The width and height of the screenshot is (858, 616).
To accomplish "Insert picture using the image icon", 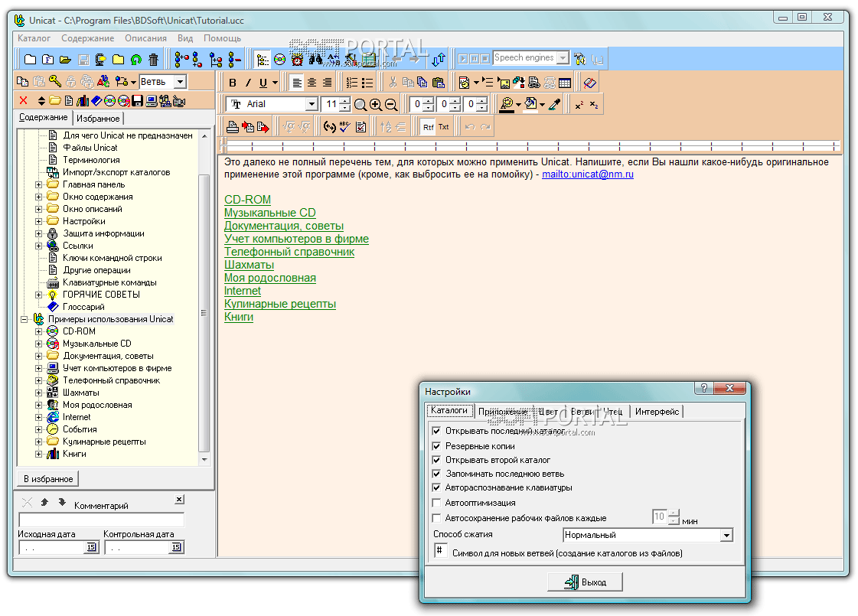I will point(504,83).
